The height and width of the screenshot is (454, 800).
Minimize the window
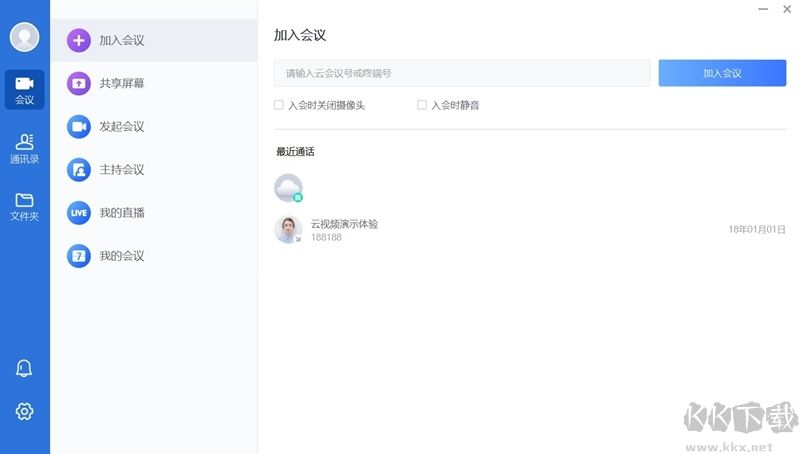[763, 9]
